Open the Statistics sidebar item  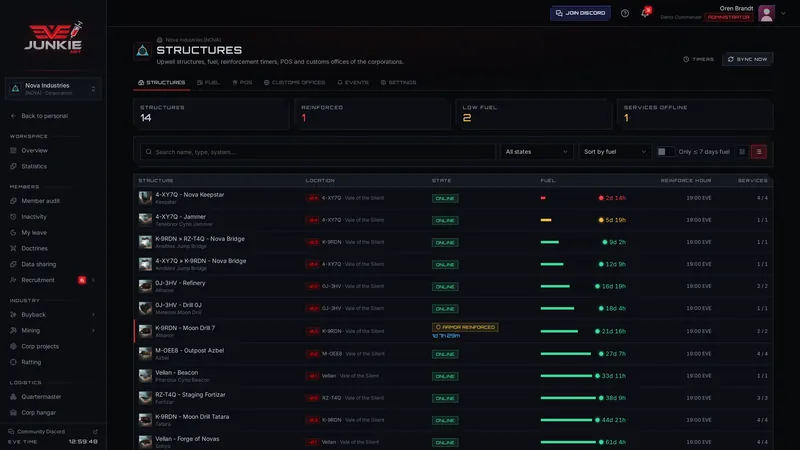coord(34,166)
